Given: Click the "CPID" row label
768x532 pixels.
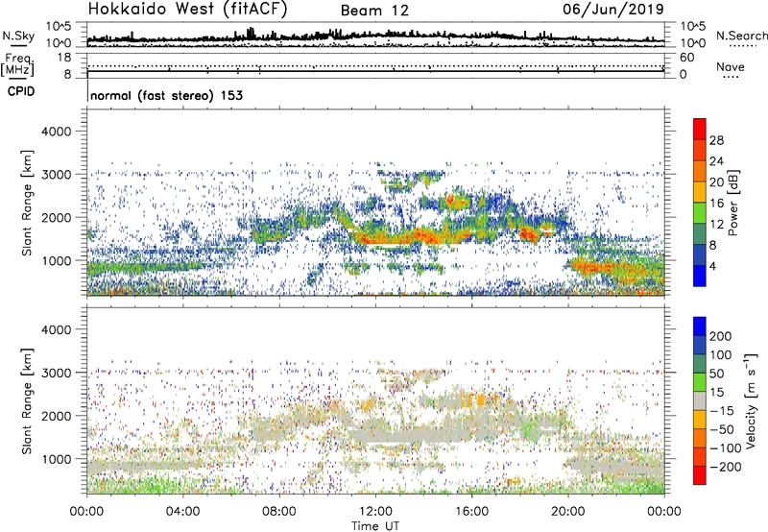Looking at the screenshot, I should click(x=21, y=91).
